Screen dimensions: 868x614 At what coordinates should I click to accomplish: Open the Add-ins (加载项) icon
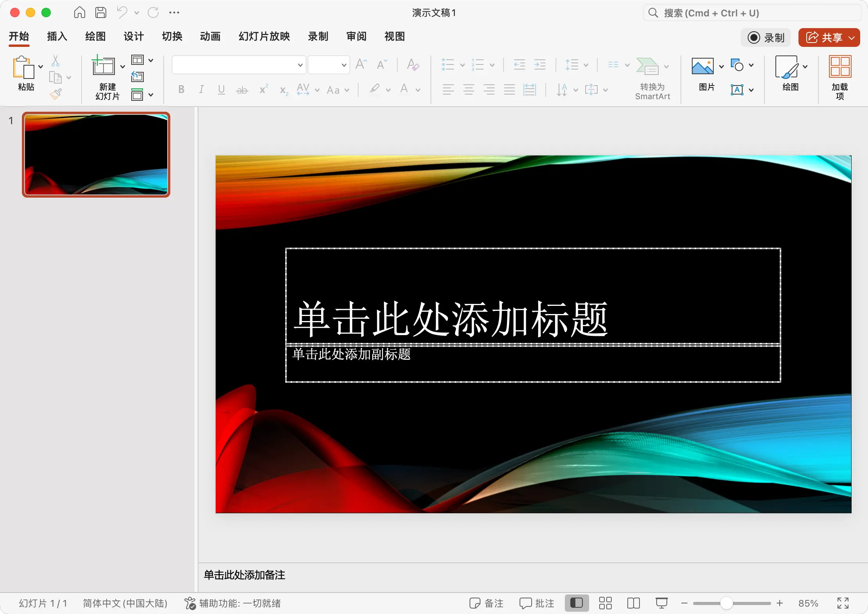[840, 67]
